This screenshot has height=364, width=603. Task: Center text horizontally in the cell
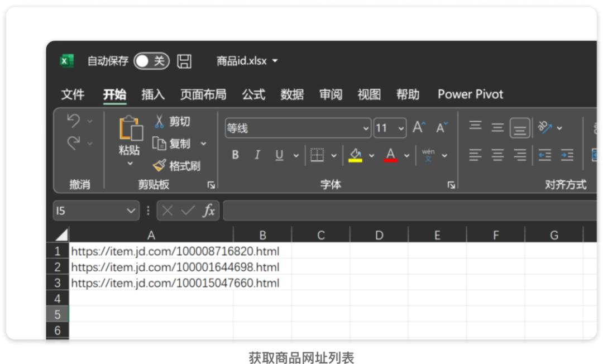pos(497,155)
